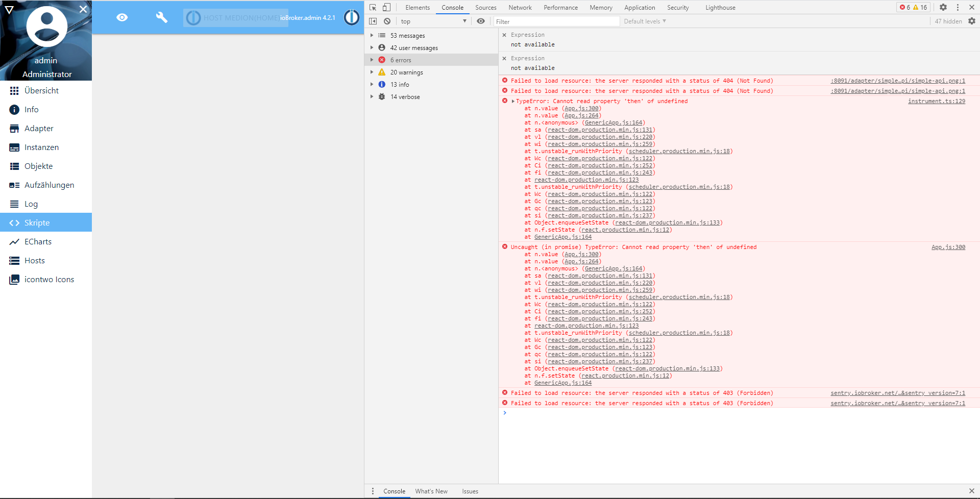This screenshot has width=980, height=499.
Task: Switch to the Network tab
Action: tap(520, 8)
